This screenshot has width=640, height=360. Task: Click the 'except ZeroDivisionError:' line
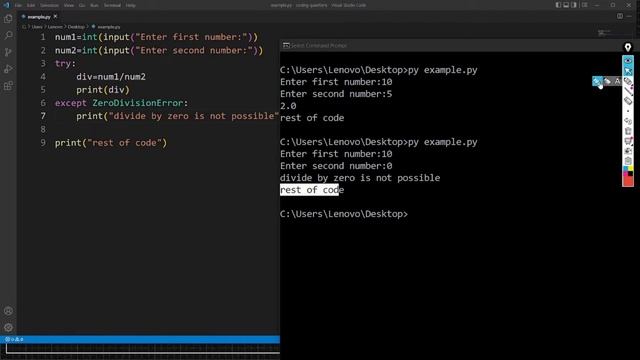click(x=122, y=103)
